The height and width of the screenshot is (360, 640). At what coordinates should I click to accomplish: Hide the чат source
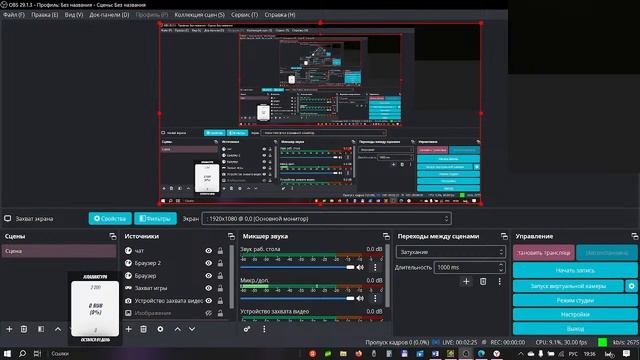click(x=209, y=251)
